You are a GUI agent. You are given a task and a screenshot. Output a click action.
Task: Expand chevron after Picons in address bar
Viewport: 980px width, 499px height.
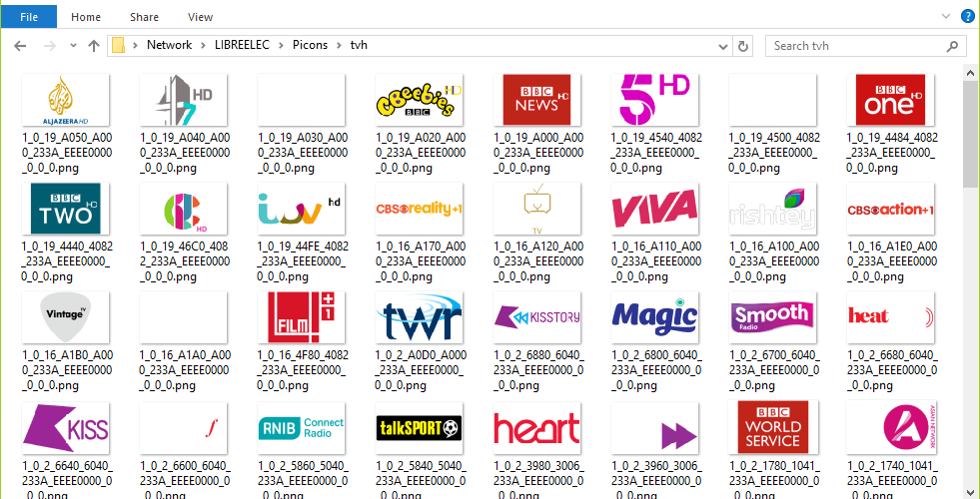coord(339,45)
